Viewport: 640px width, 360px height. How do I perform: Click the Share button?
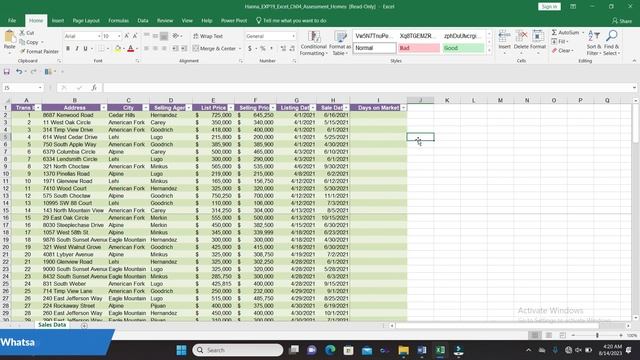coord(622,20)
